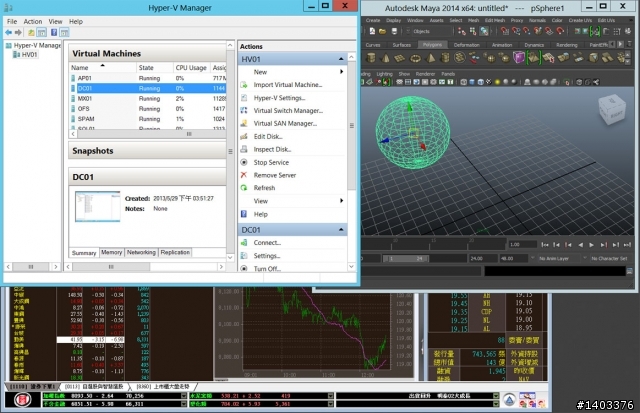
Task: Click Turn Off action under DC01
Action: 267,269
